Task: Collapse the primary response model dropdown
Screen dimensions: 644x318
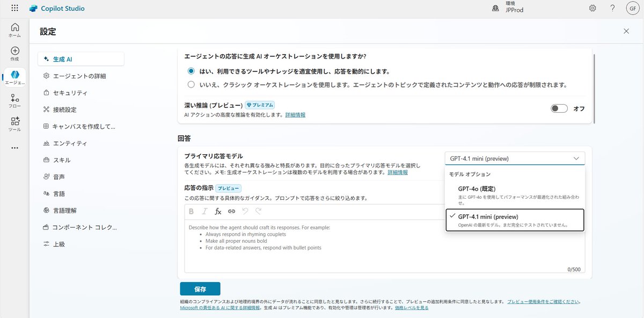Action: tap(577, 158)
